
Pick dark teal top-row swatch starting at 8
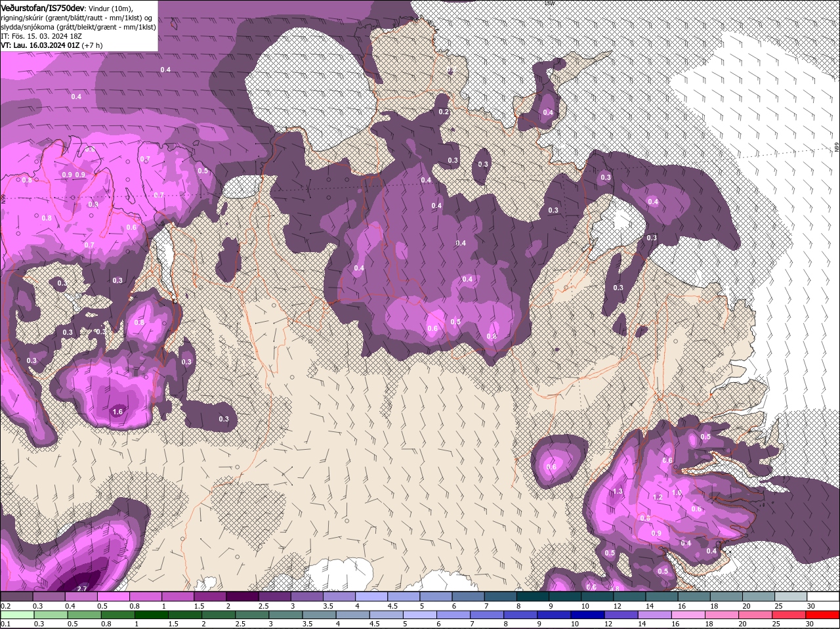coord(532,596)
